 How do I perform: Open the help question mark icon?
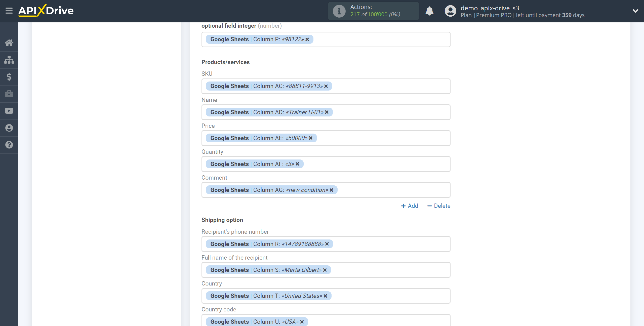(x=9, y=145)
